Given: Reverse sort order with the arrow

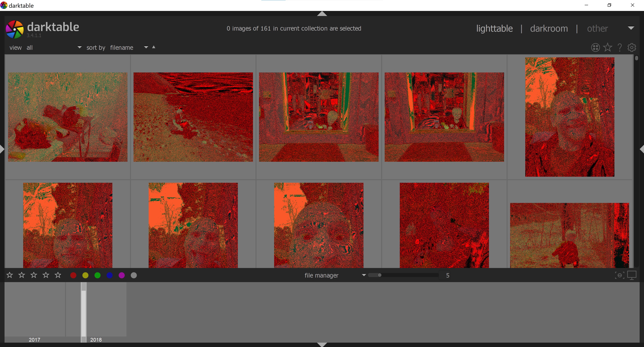Looking at the screenshot, I should point(154,47).
